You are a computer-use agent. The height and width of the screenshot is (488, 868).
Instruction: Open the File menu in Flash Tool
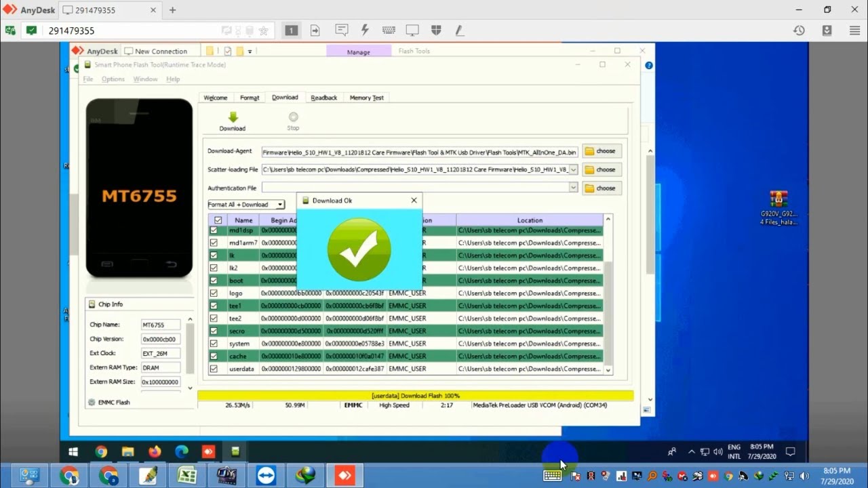click(x=88, y=79)
